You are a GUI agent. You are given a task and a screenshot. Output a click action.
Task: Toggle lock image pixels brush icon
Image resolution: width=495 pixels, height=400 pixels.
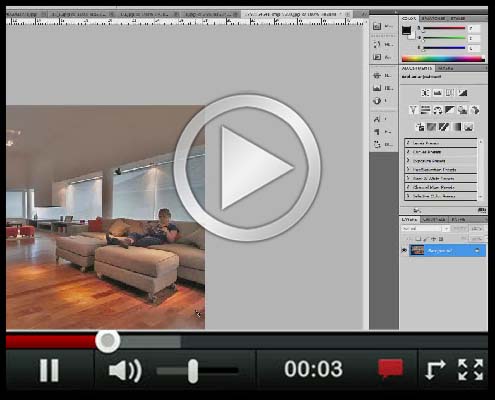pyautogui.click(x=426, y=239)
